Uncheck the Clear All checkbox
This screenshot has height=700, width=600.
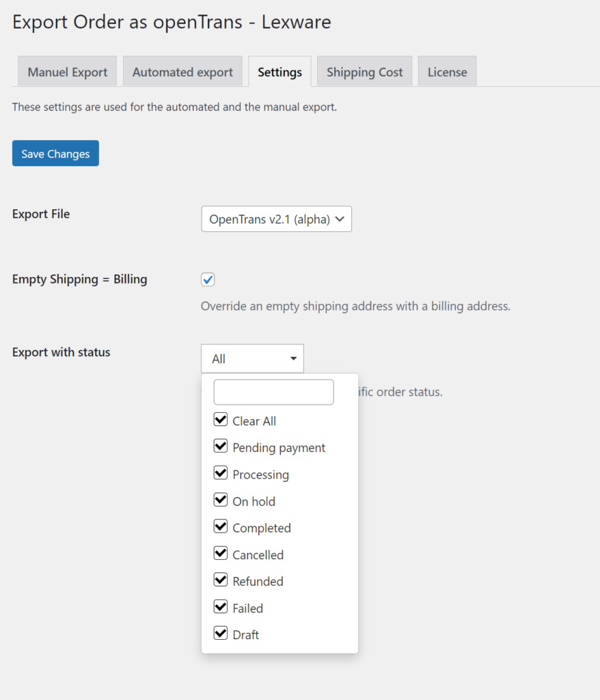[x=221, y=420]
